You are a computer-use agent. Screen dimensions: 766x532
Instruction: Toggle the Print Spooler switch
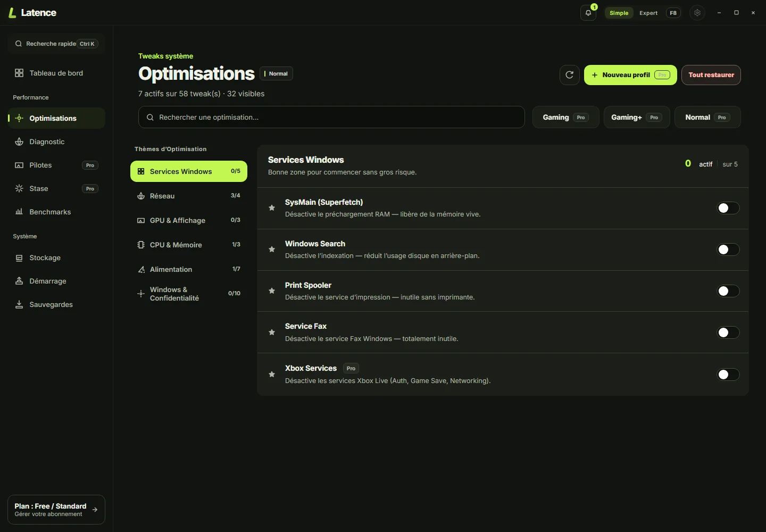pos(728,291)
